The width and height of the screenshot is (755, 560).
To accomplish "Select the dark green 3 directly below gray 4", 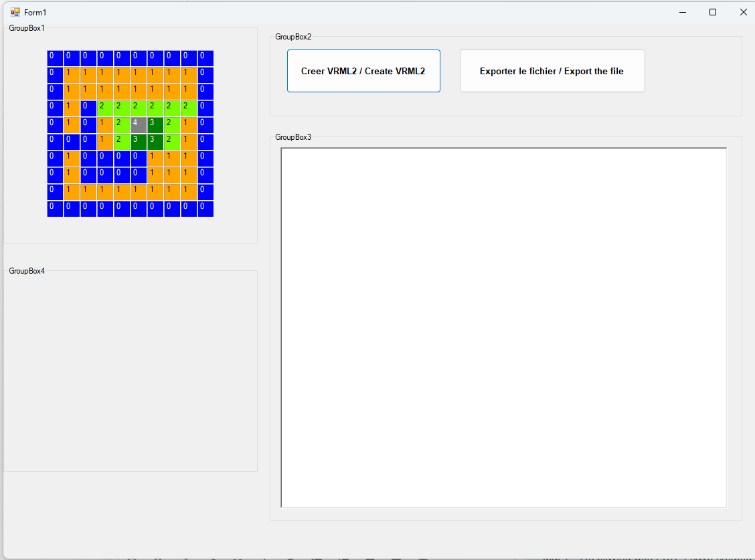I will pos(139,142).
